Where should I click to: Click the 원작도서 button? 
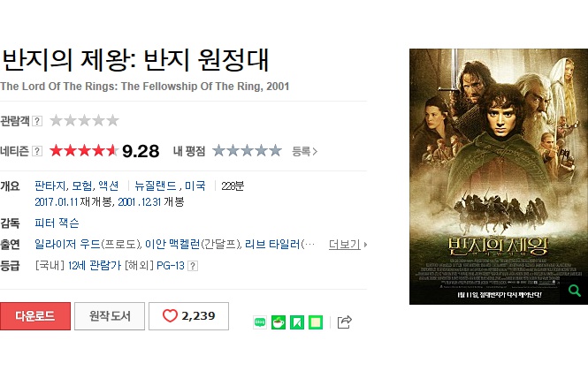110,316
